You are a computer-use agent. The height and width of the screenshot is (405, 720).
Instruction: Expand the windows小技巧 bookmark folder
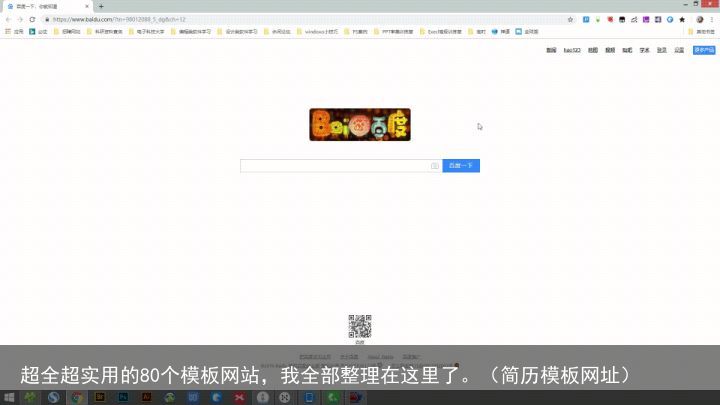pos(317,32)
